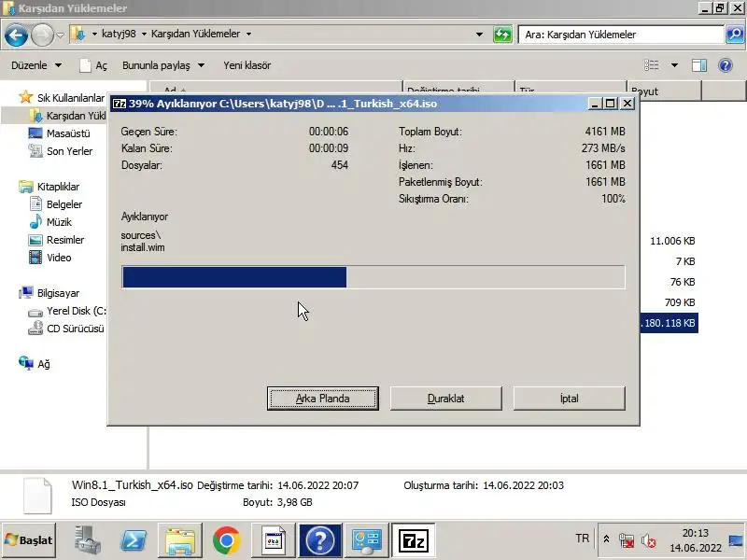Open Server Manager from taskbar

pos(87,540)
